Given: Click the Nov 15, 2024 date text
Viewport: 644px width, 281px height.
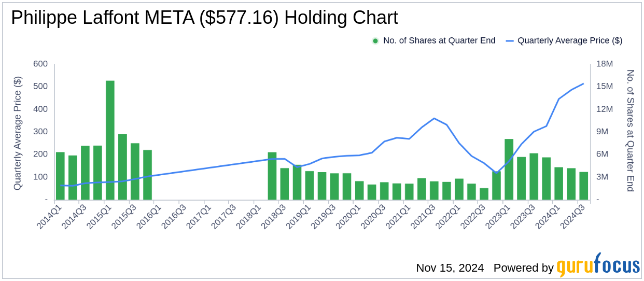Looking at the screenshot, I should tap(450, 268).
